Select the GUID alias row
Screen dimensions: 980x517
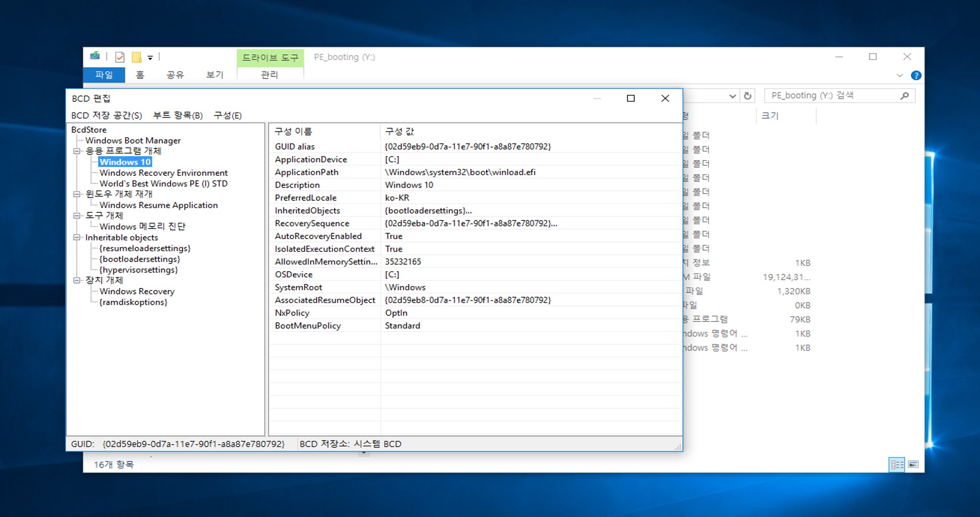coord(475,147)
